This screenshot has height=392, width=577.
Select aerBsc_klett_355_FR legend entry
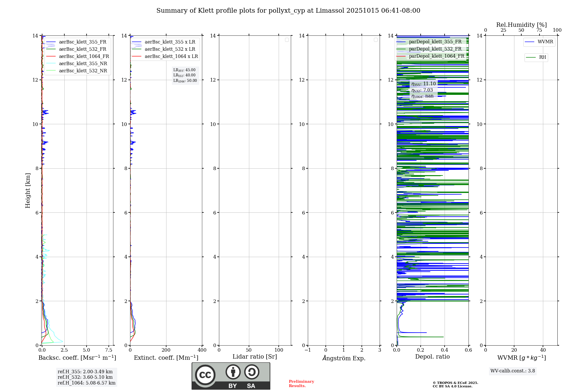83,42
